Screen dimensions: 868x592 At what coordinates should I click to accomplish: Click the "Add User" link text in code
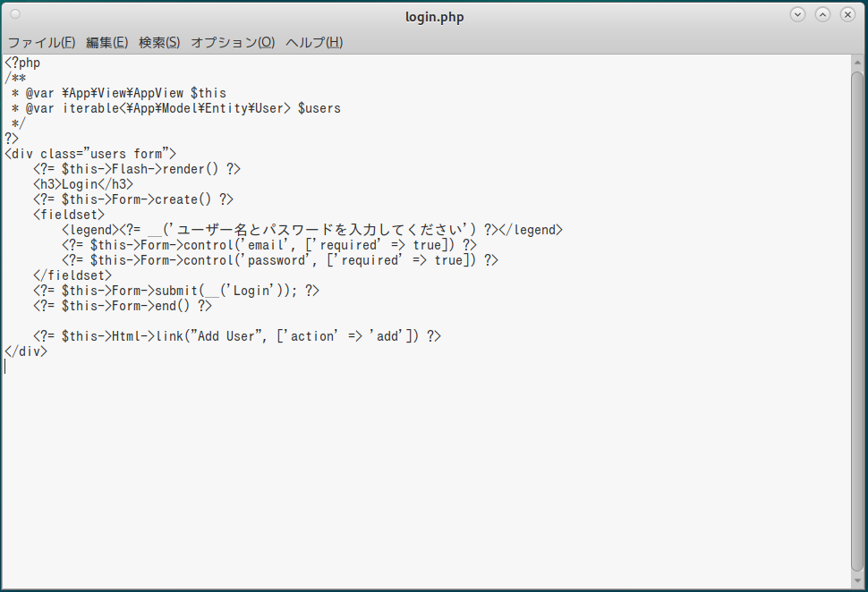click(226, 336)
